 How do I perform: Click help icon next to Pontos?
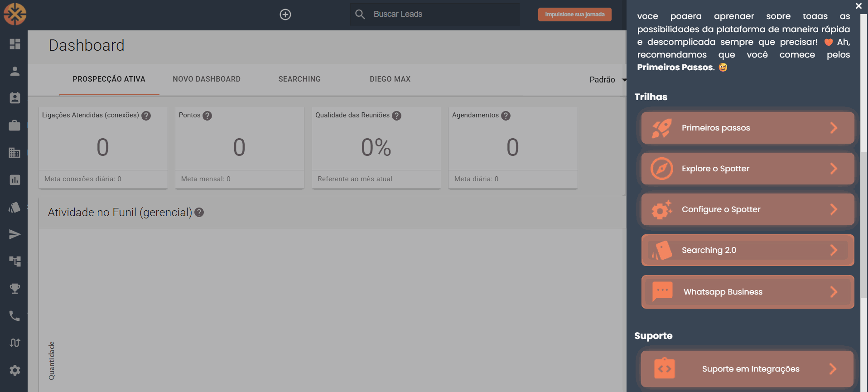[x=207, y=116]
